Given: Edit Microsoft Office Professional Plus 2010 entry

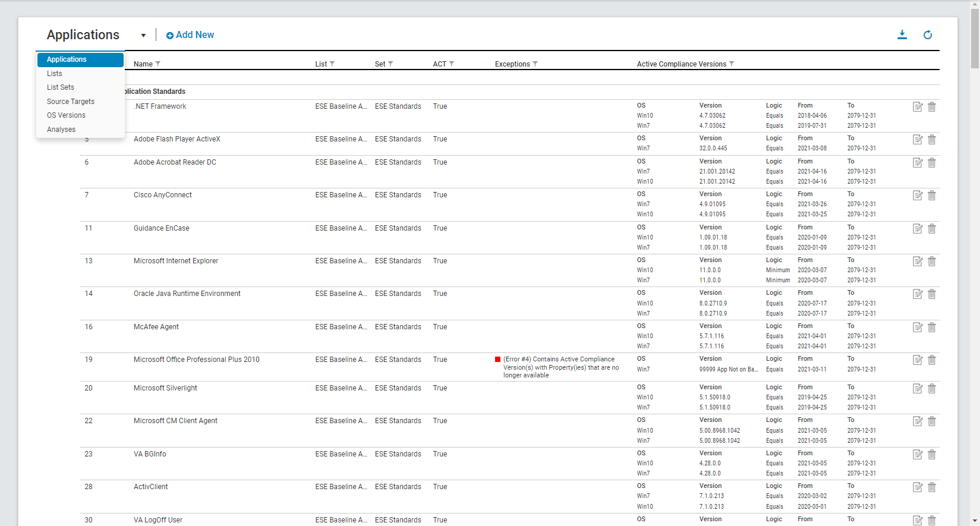Looking at the screenshot, I should click(x=918, y=360).
